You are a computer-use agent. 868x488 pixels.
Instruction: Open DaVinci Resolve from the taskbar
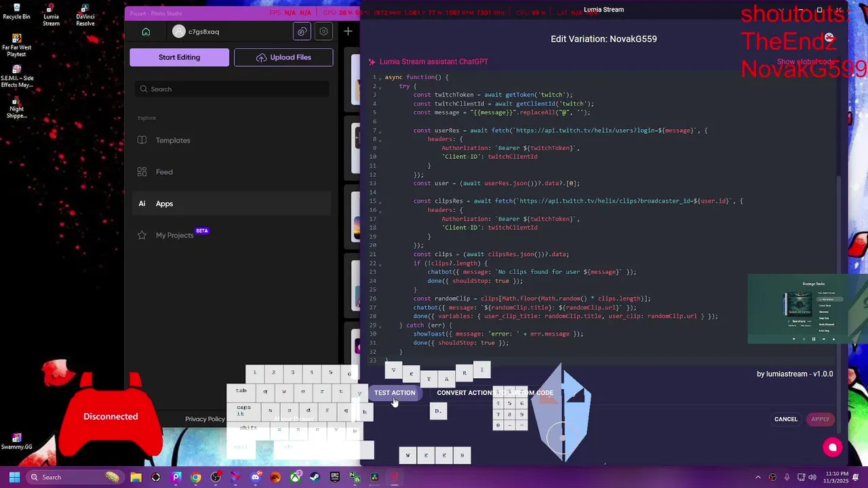point(374,477)
